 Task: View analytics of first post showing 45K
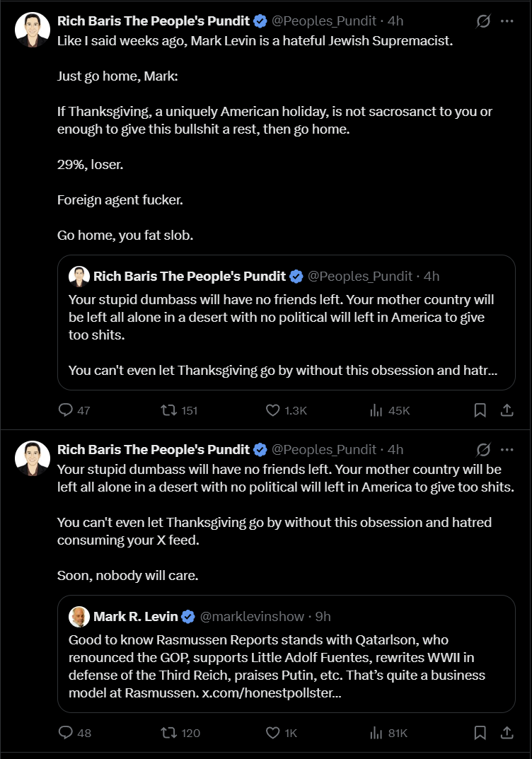390,410
